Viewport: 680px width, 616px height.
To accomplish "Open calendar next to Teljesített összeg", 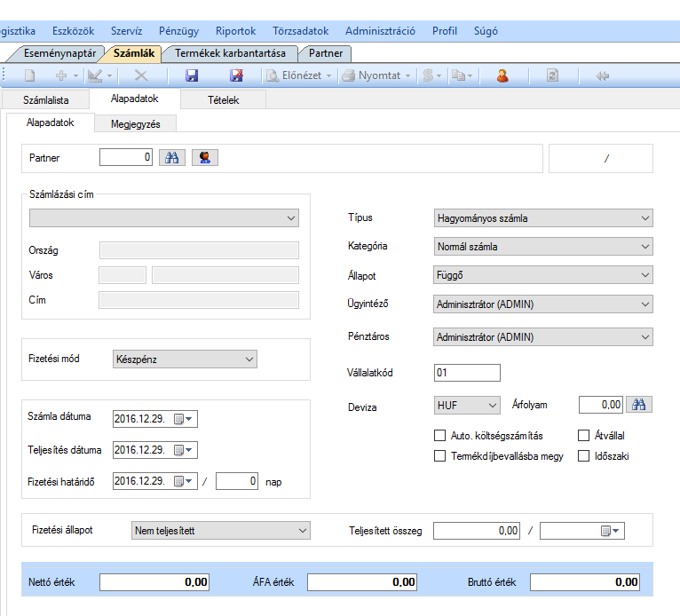I will 610,531.
